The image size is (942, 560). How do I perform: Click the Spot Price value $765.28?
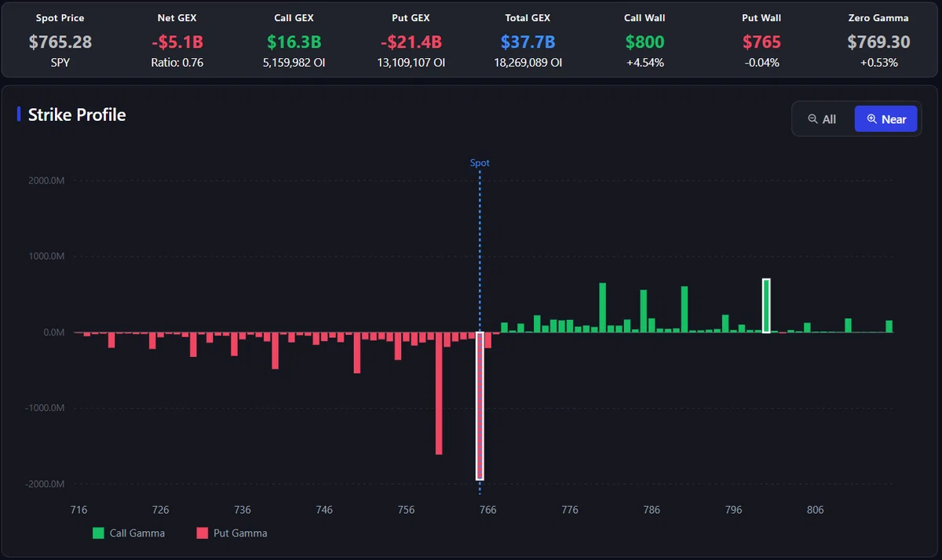[x=60, y=42]
